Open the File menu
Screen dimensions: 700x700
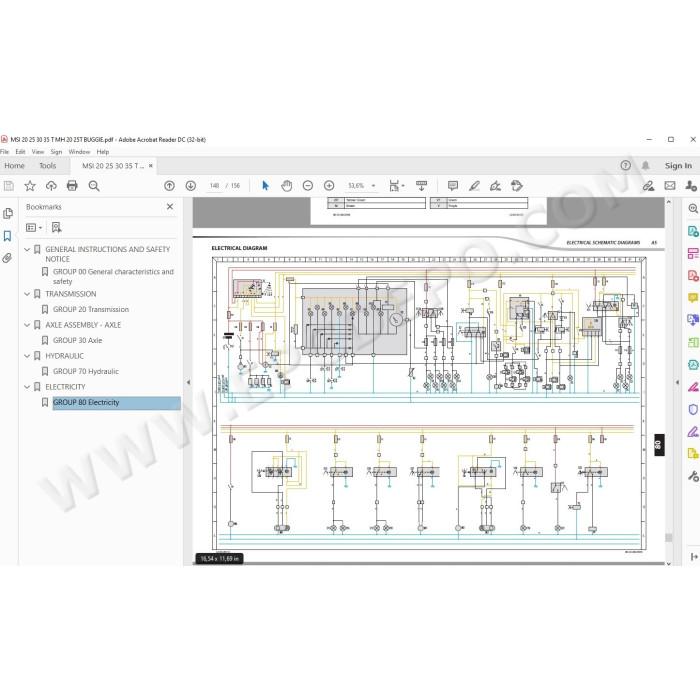[4, 152]
